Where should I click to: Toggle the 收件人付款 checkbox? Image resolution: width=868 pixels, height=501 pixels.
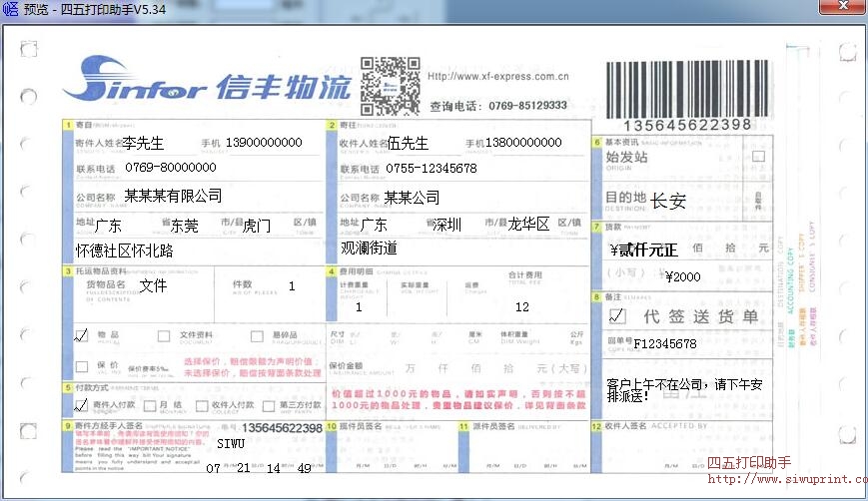202,406
